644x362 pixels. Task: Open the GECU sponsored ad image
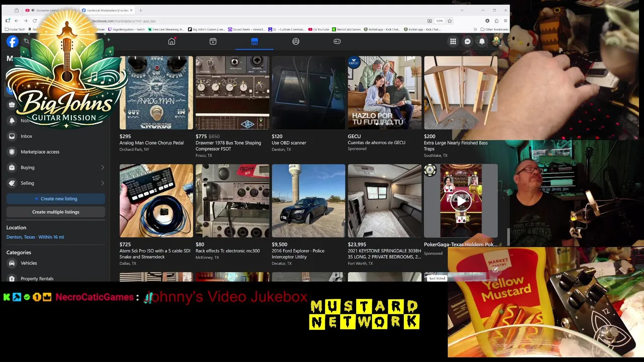[384, 93]
